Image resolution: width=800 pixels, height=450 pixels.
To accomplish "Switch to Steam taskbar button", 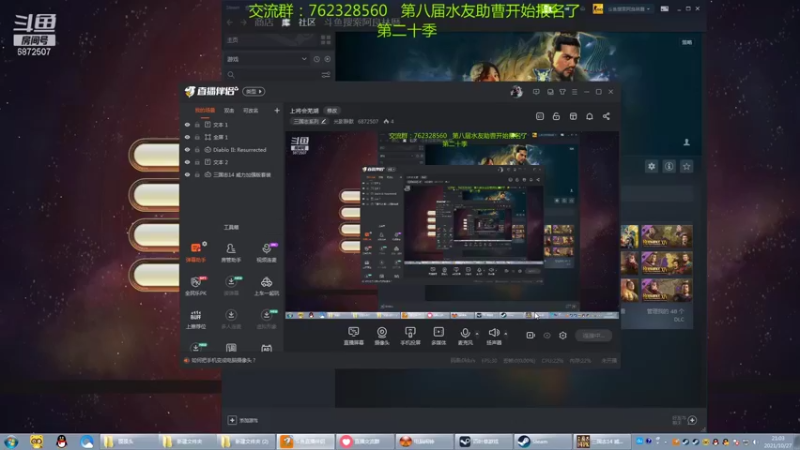I will pos(542,442).
